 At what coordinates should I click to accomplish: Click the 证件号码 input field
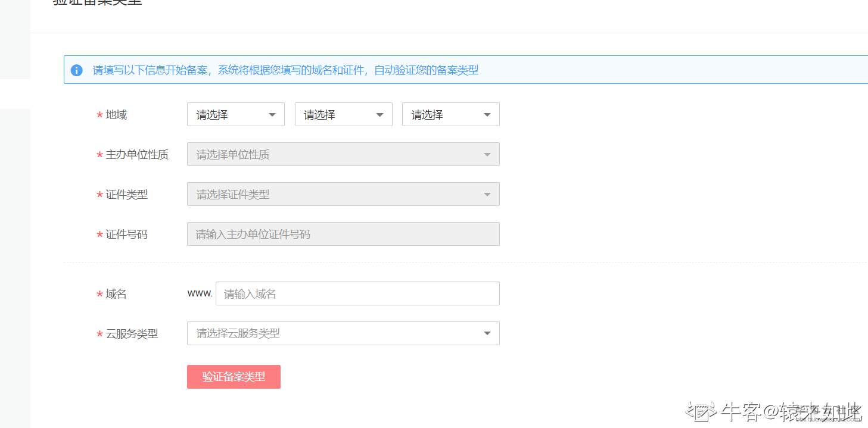click(343, 234)
